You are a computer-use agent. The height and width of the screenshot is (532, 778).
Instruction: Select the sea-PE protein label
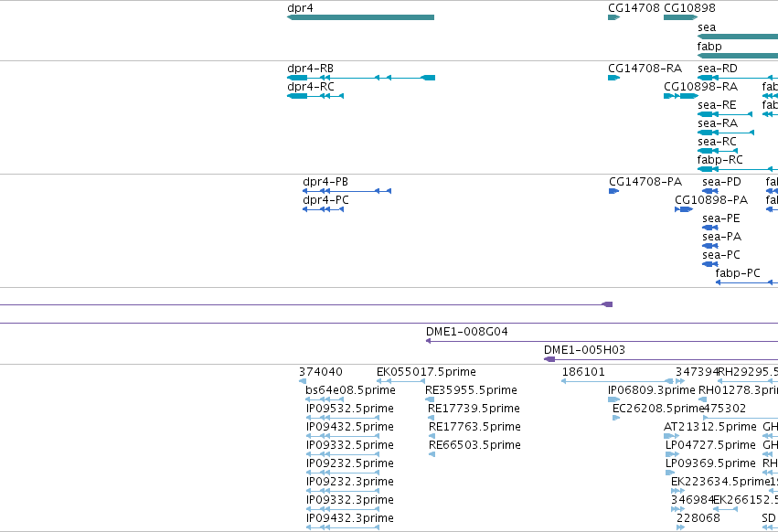point(721,218)
